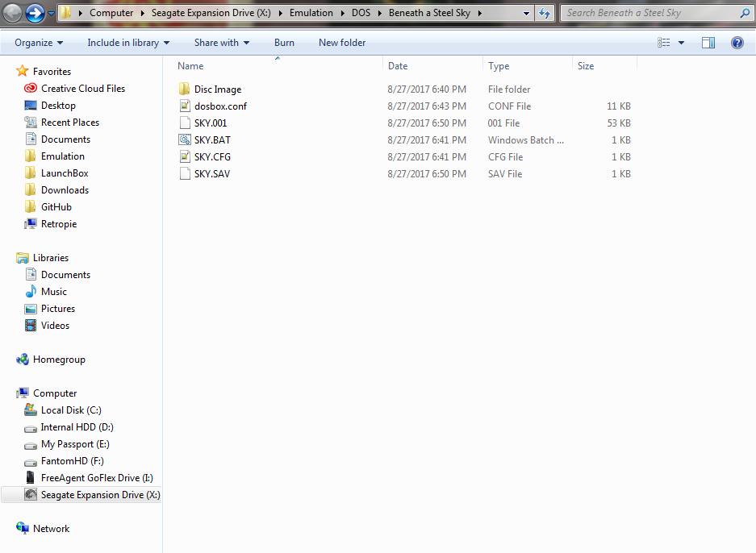Click the 53 KB size cell
This screenshot has width=756, height=553.
(x=619, y=123)
